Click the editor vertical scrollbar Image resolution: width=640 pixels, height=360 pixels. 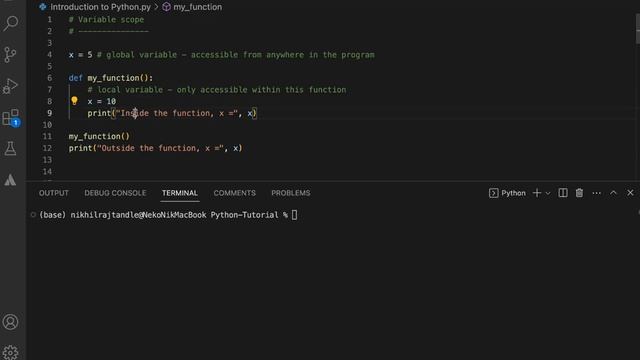click(x=638, y=29)
